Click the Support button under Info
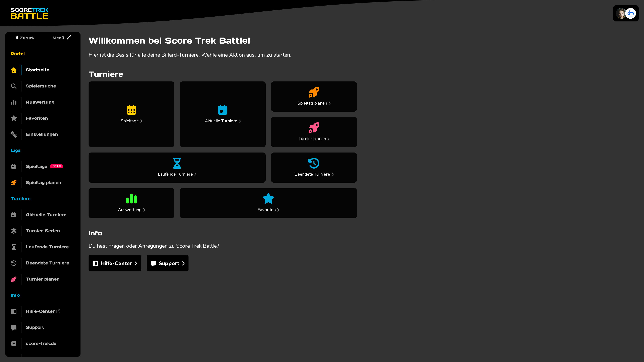The width and height of the screenshot is (644, 362). [167, 263]
